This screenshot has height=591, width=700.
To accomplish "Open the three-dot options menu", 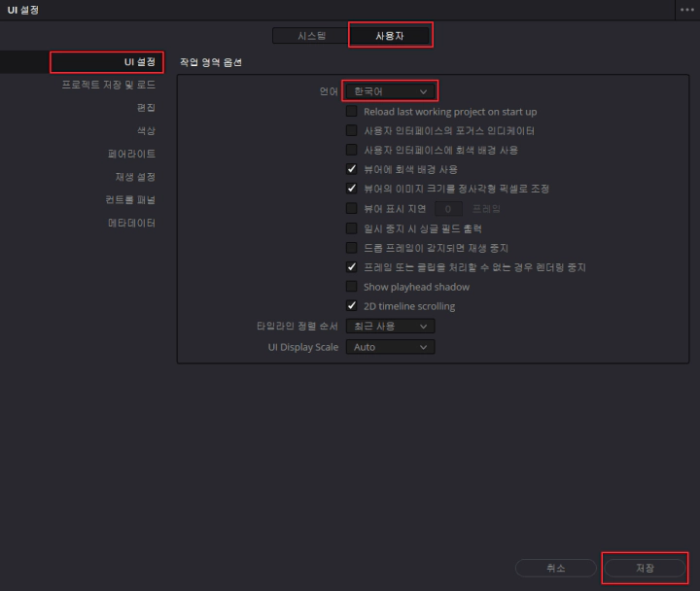I will [687, 10].
